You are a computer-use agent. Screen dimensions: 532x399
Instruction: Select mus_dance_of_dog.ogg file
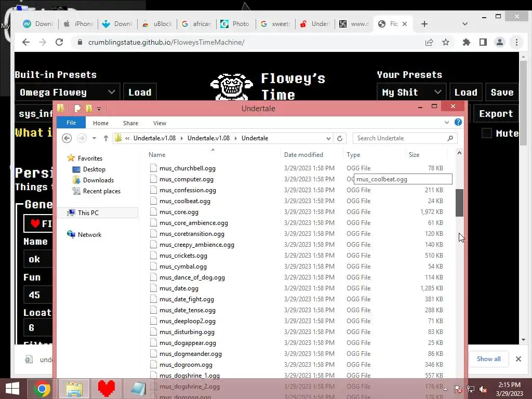click(x=192, y=277)
